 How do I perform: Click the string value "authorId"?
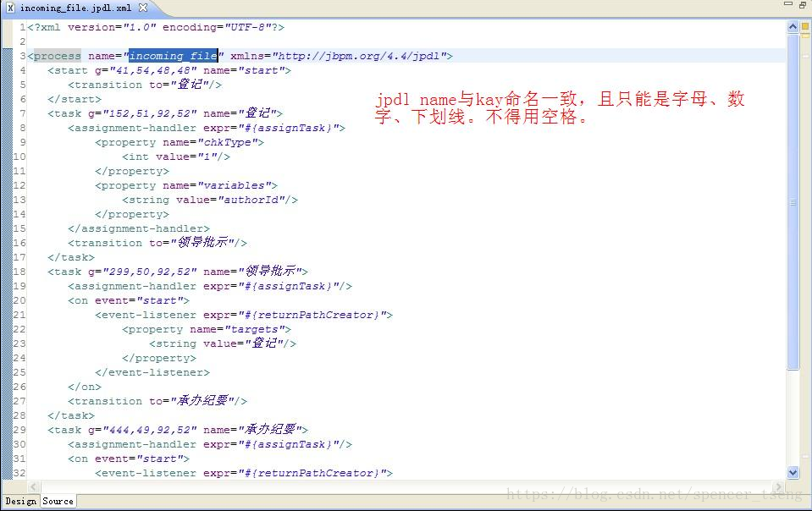pyautogui.click(x=251, y=200)
